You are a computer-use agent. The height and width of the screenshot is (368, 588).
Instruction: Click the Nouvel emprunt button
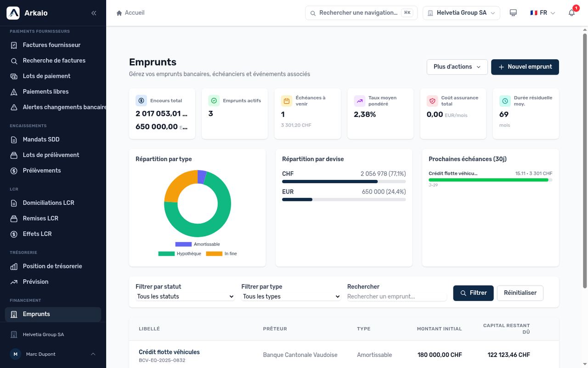[525, 67]
